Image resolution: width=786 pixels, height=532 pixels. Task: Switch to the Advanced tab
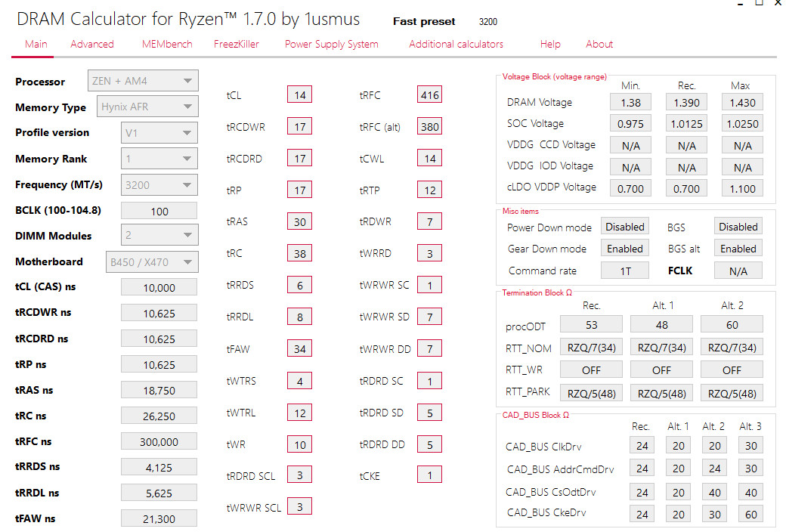(x=92, y=44)
